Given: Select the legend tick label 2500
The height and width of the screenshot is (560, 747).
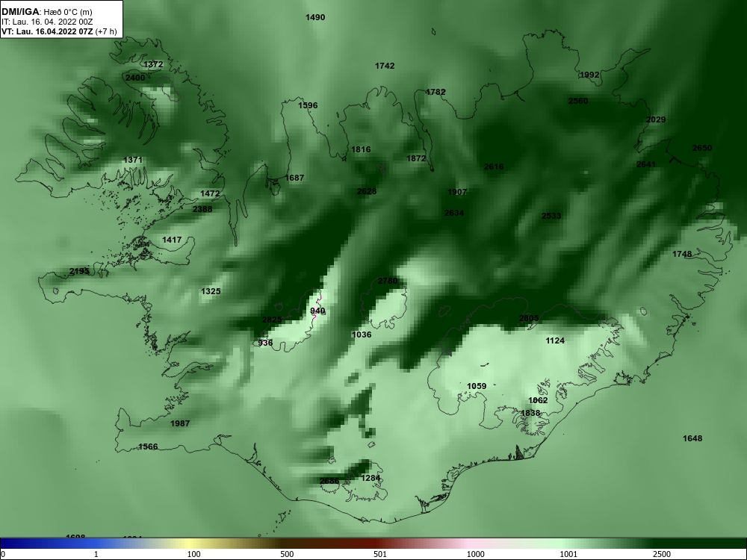Looking at the screenshot, I should click(662, 554).
